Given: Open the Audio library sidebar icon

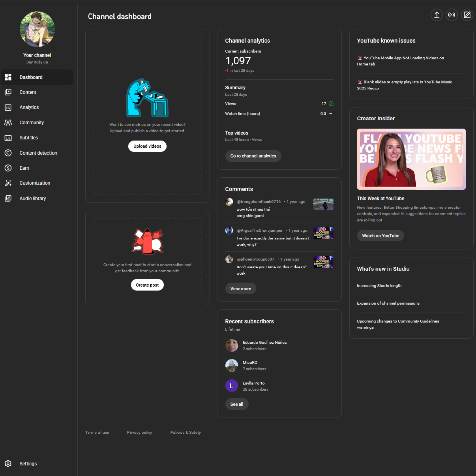Looking at the screenshot, I should point(8,198).
